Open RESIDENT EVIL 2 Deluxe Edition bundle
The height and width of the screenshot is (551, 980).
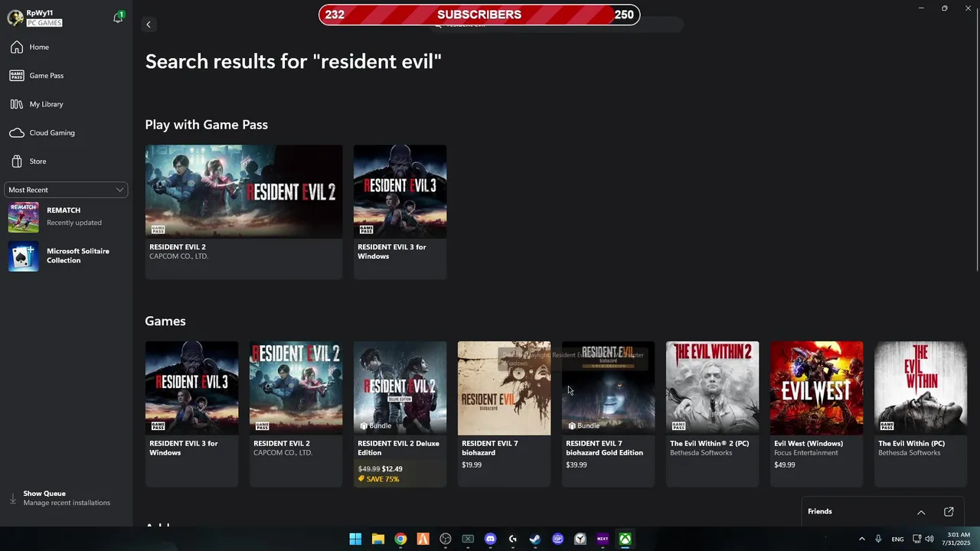(x=400, y=414)
